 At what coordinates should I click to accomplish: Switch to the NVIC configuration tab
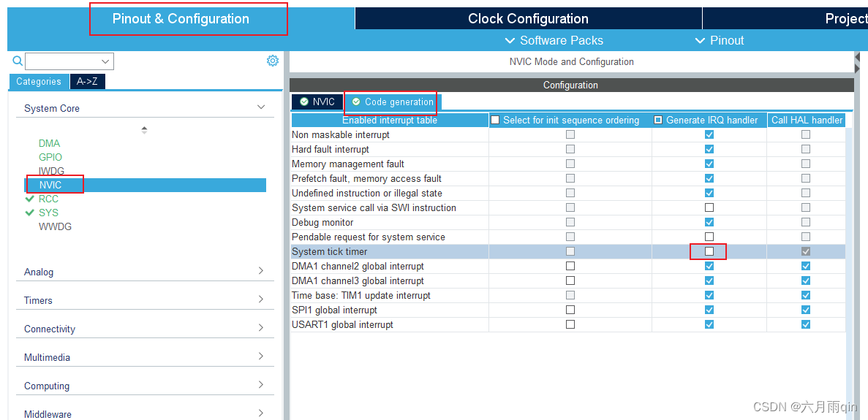(x=317, y=102)
